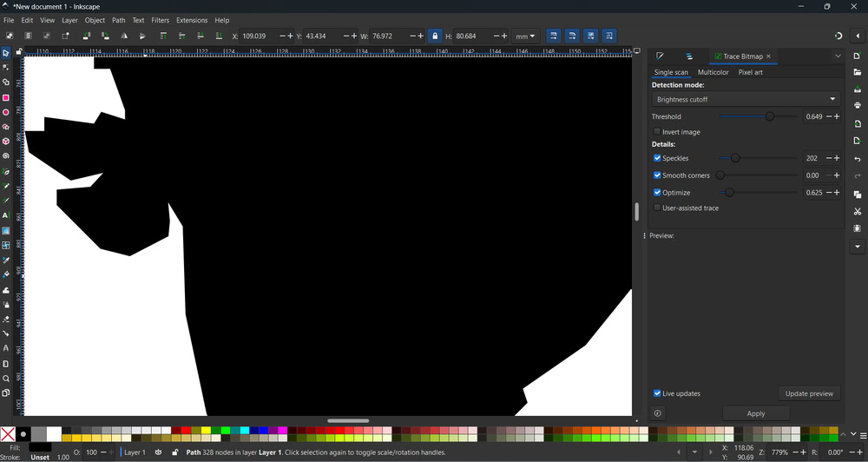Close the Trace Bitmap tab
The image size is (868, 462).
768,56
